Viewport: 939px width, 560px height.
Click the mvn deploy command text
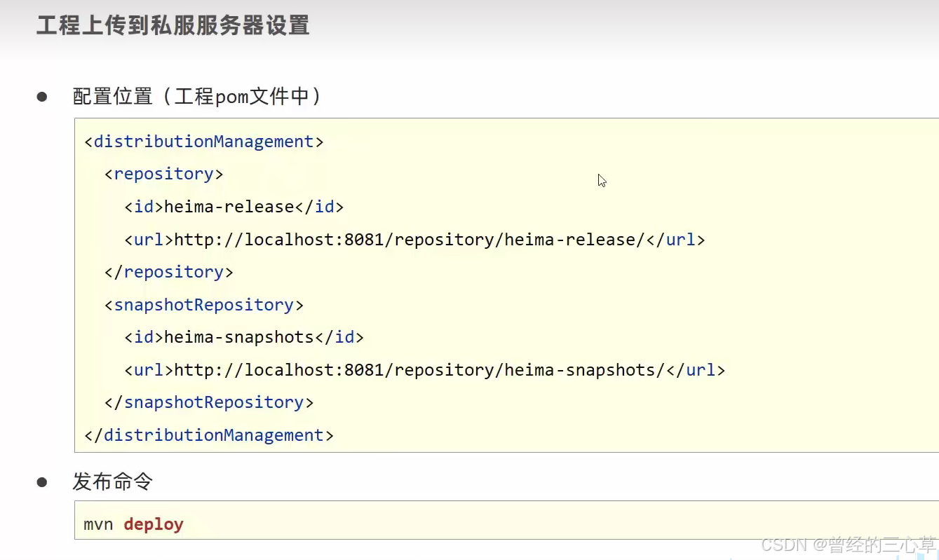[x=133, y=524]
